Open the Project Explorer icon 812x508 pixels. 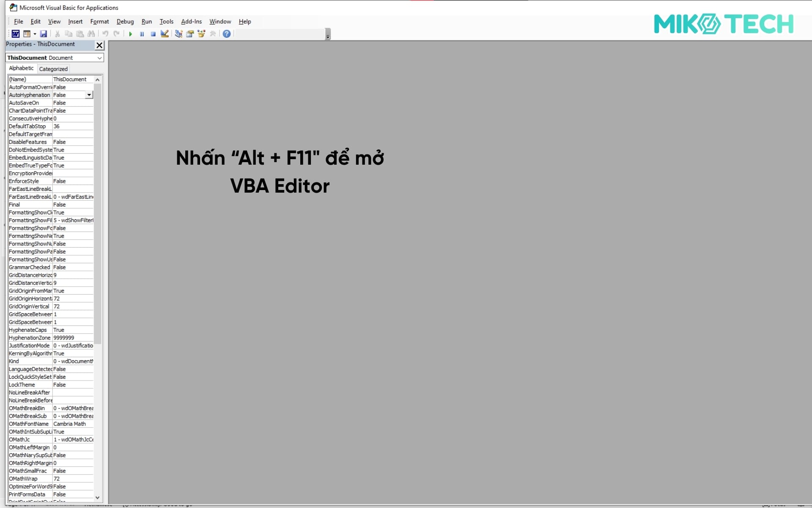click(179, 34)
